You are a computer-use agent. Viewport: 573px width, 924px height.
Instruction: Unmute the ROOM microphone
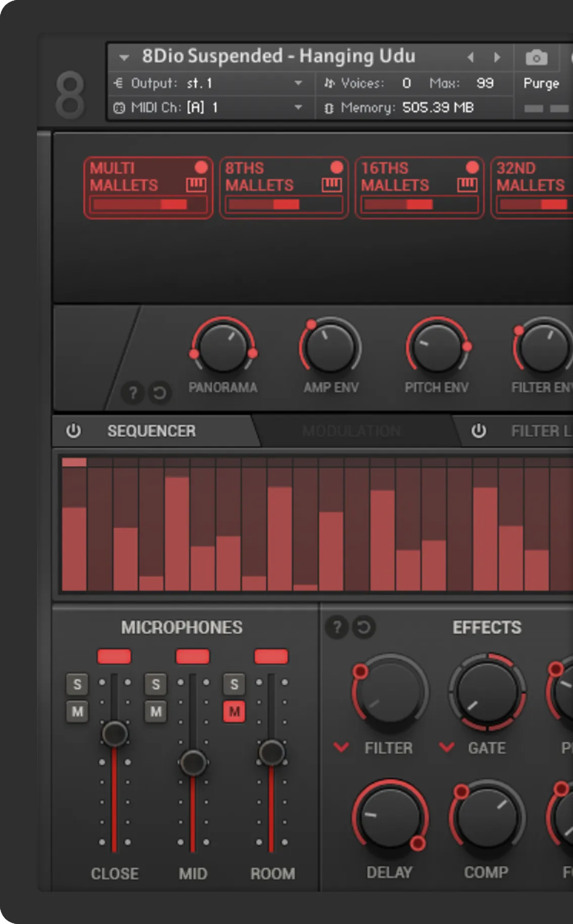tap(234, 712)
